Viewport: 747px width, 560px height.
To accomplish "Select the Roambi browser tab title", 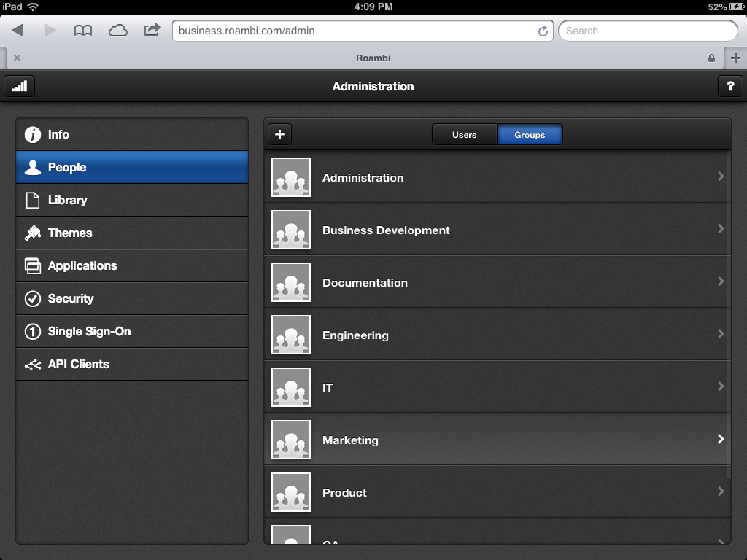I will point(373,58).
